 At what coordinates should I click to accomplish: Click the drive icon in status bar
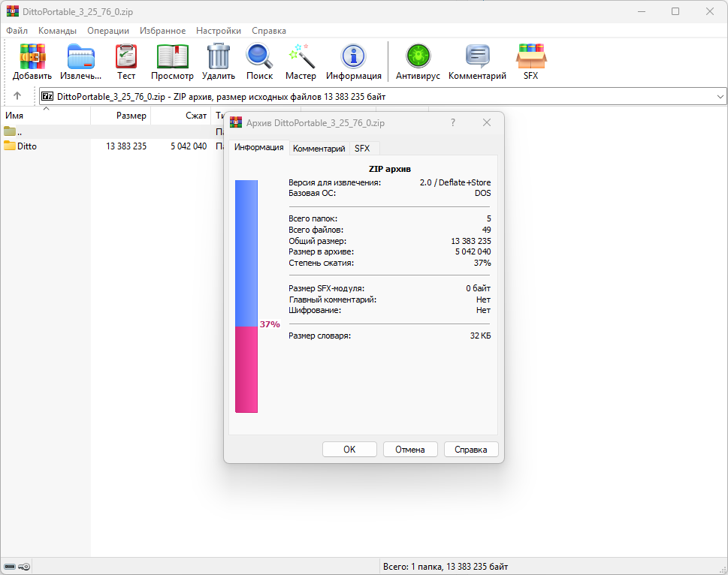[10, 567]
